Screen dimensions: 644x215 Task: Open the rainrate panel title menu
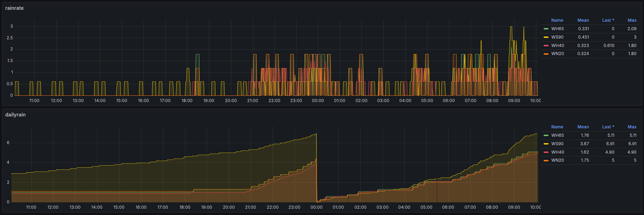(14, 8)
